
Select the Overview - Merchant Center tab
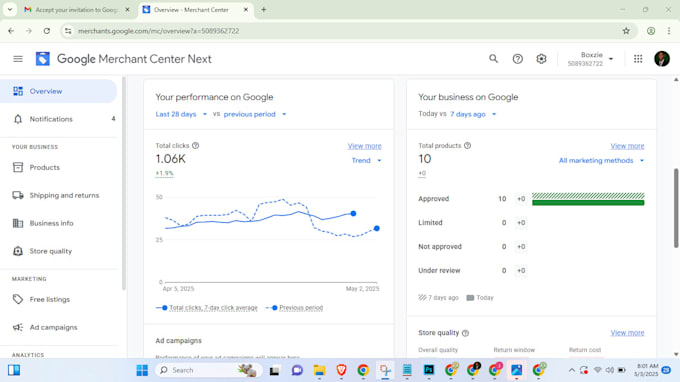195,10
